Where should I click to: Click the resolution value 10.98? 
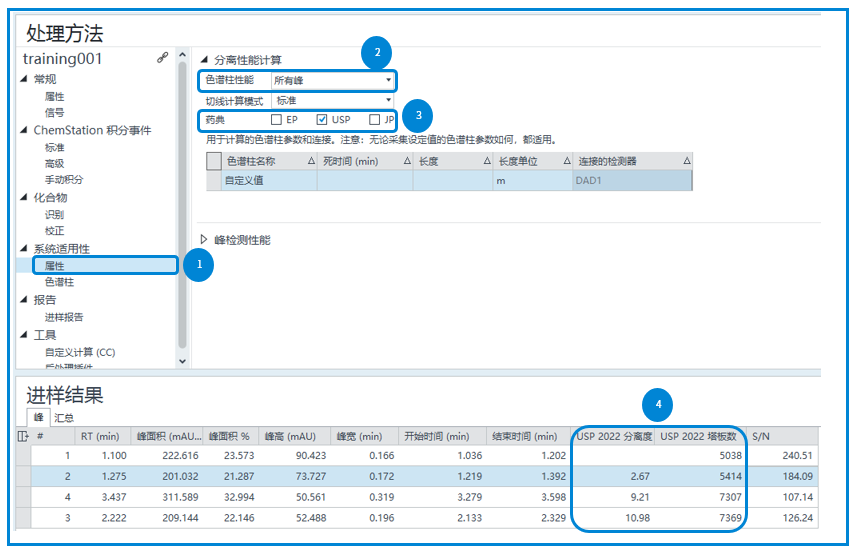tap(637, 518)
